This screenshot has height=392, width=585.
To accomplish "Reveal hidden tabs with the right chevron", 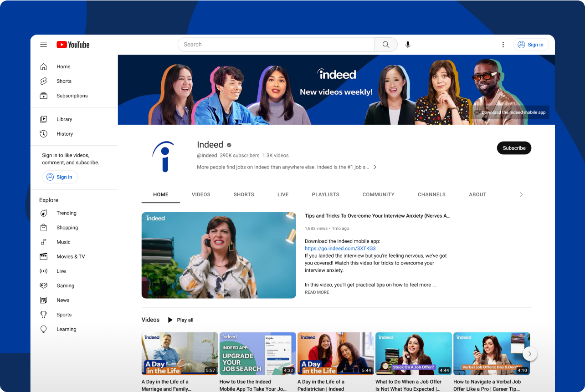I will tap(521, 194).
